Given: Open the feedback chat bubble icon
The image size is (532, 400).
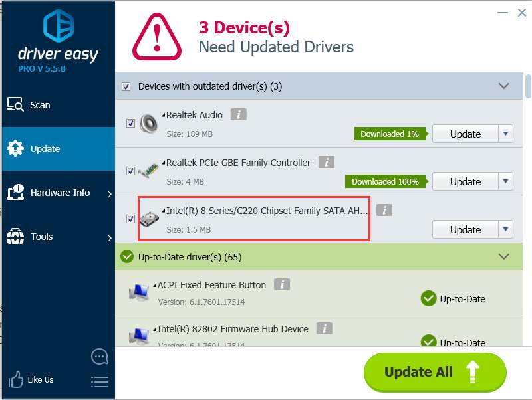Looking at the screenshot, I should (x=100, y=357).
